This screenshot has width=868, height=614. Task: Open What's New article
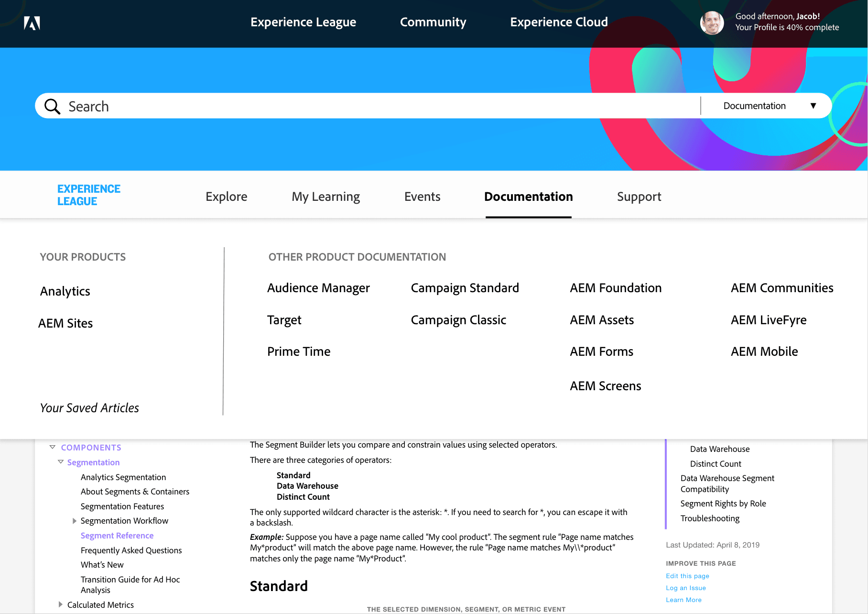click(102, 565)
